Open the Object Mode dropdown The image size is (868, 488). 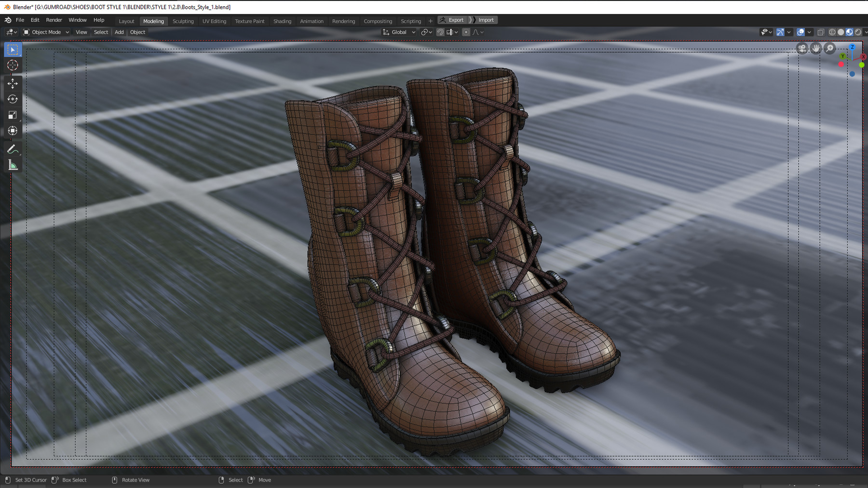pos(46,32)
